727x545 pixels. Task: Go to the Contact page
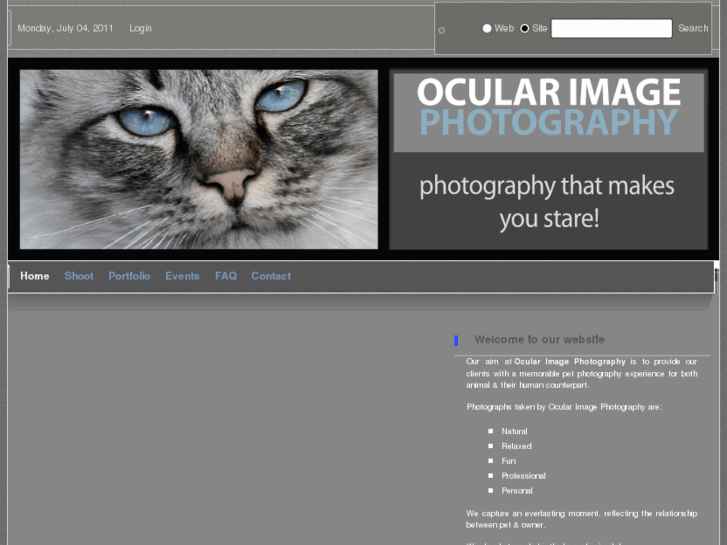click(271, 276)
